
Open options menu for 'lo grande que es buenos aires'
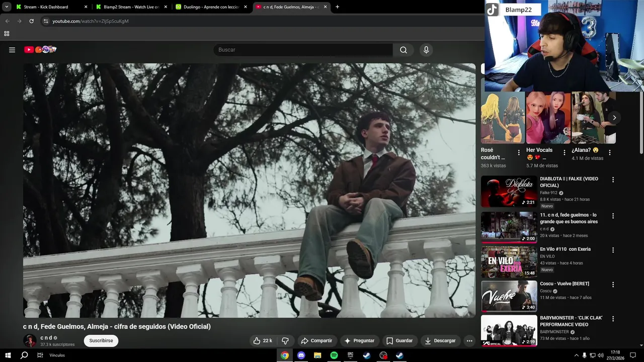click(x=613, y=216)
